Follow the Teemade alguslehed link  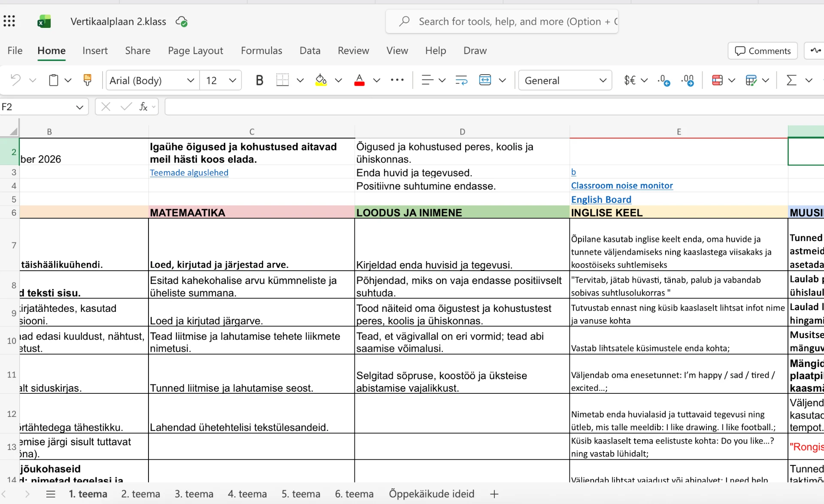pos(189,172)
